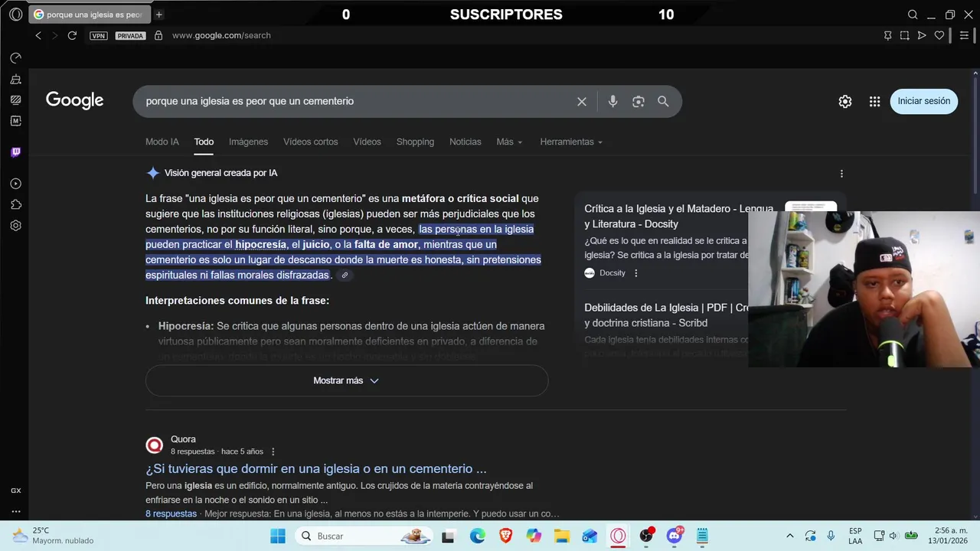
Task: Click the taskbar Buscar search box
Action: (365, 536)
